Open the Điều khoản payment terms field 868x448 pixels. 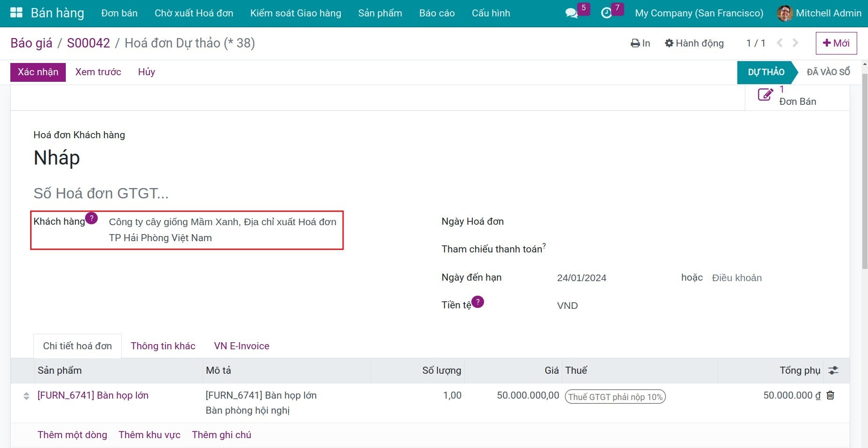coord(736,278)
